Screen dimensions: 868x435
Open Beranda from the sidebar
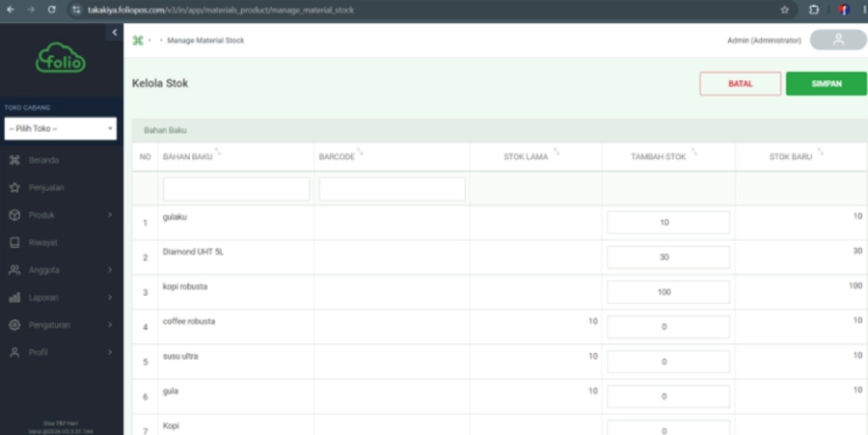[x=43, y=160]
